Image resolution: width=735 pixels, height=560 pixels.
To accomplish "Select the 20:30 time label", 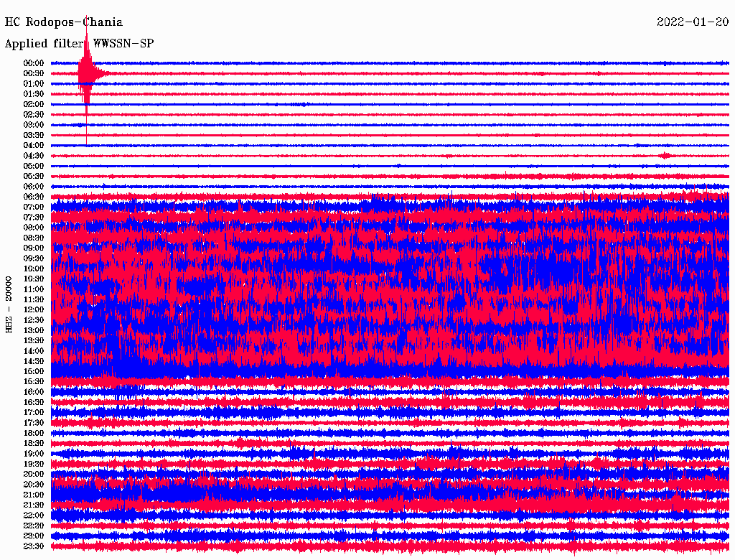I will [34, 485].
